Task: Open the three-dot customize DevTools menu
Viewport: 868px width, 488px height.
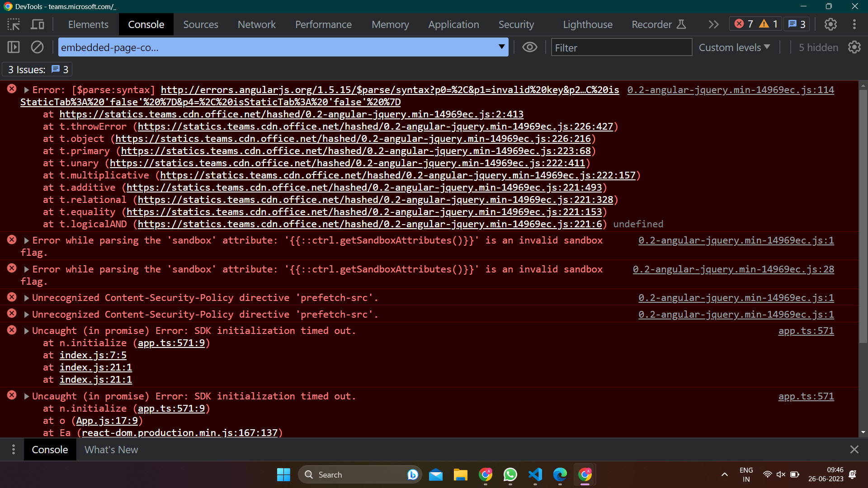Action: [854, 24]
